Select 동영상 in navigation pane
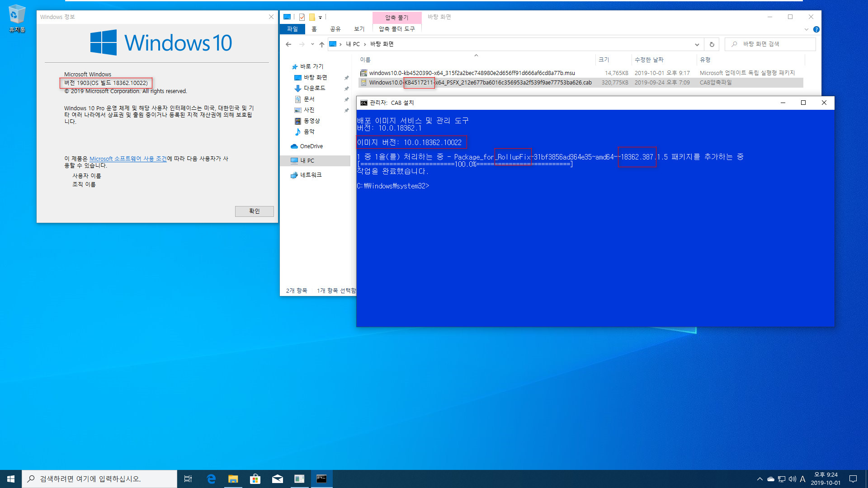Screen dimensions: 868x488 point(311,121)
